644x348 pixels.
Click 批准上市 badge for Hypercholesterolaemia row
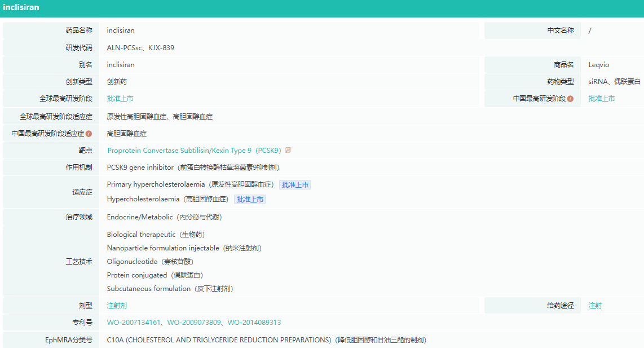[250, 200]
